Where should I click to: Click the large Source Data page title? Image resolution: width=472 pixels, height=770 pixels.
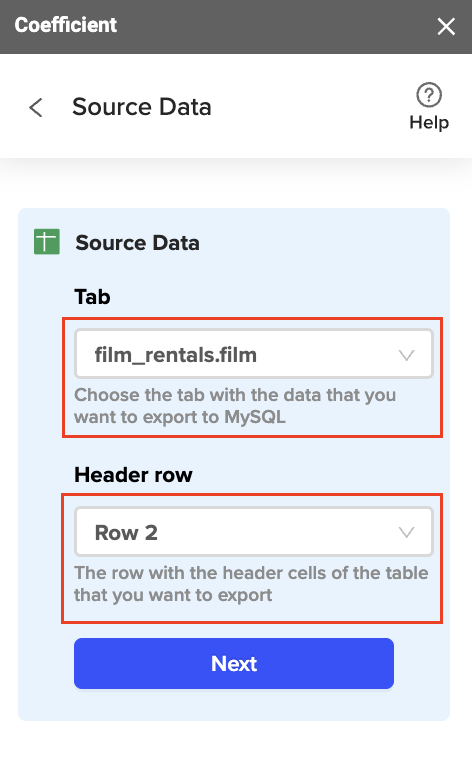click(x=142, y=107)
